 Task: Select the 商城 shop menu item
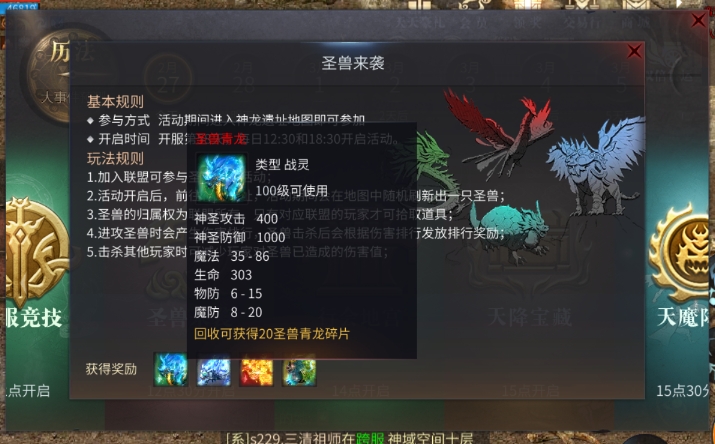tap(634, 22)
